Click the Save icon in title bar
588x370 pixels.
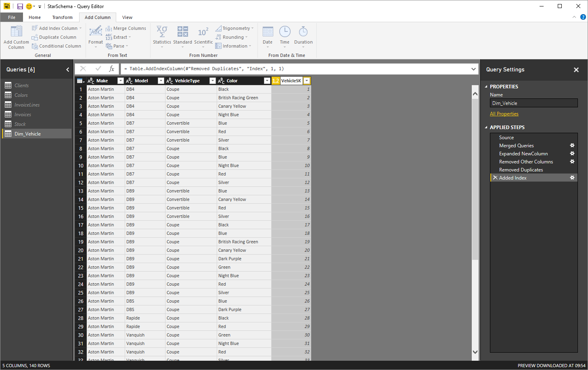[20, 6]
